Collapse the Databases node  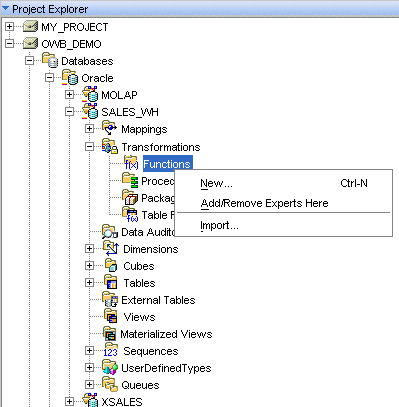click(30, 60)
